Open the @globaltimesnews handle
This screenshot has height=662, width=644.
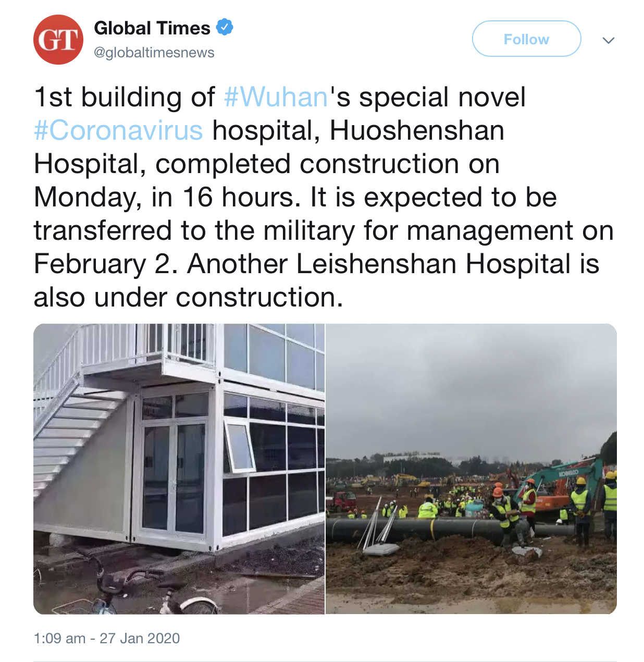[154, 53]
